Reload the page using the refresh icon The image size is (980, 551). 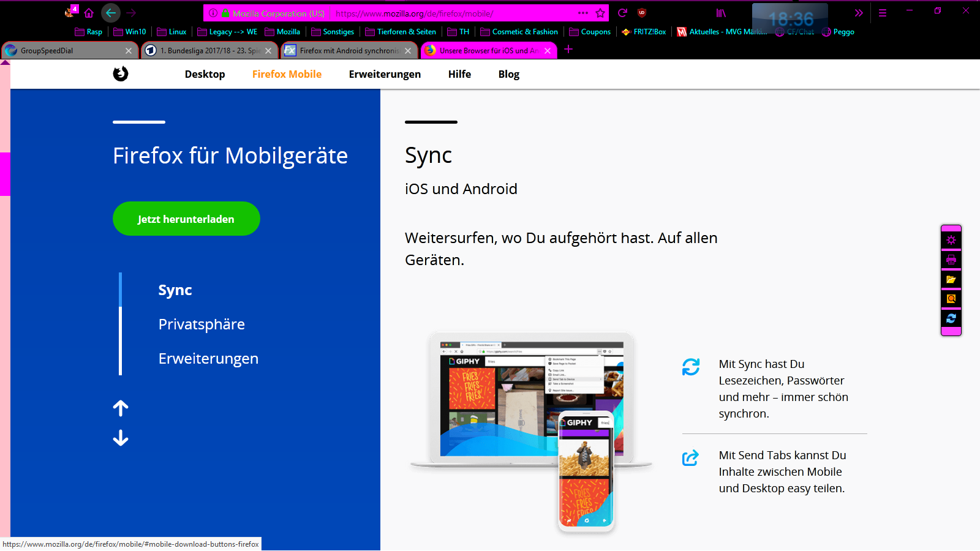622,13
